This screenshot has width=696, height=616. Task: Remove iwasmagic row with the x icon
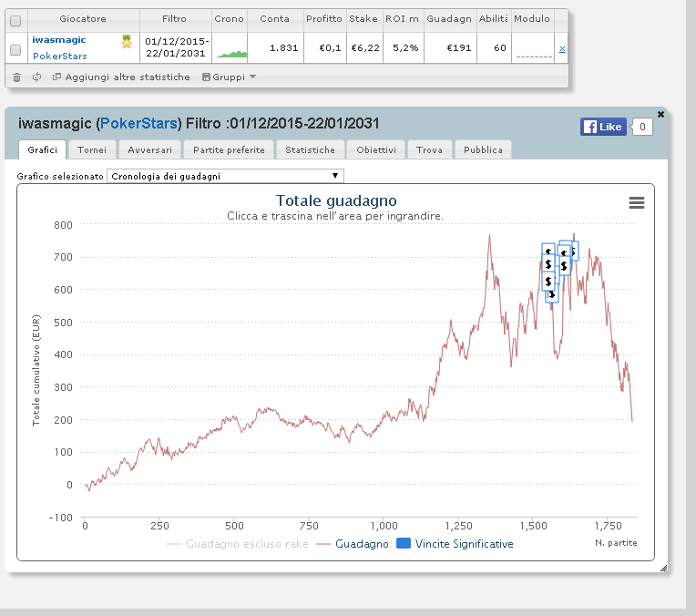(562, 49)
